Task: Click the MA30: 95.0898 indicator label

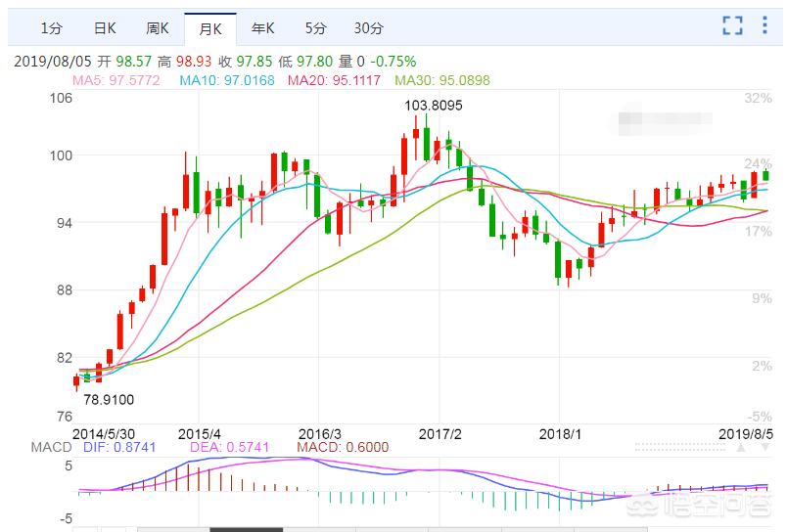Action: (442, 80)
